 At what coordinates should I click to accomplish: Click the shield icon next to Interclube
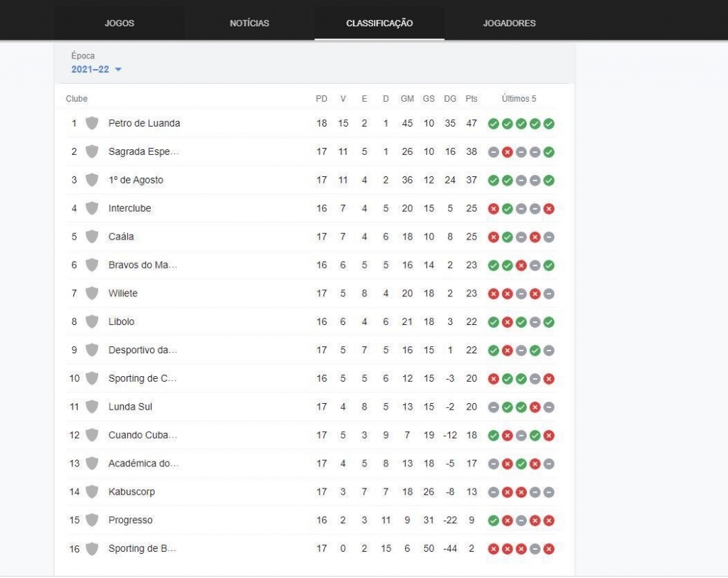pos(92,208)
